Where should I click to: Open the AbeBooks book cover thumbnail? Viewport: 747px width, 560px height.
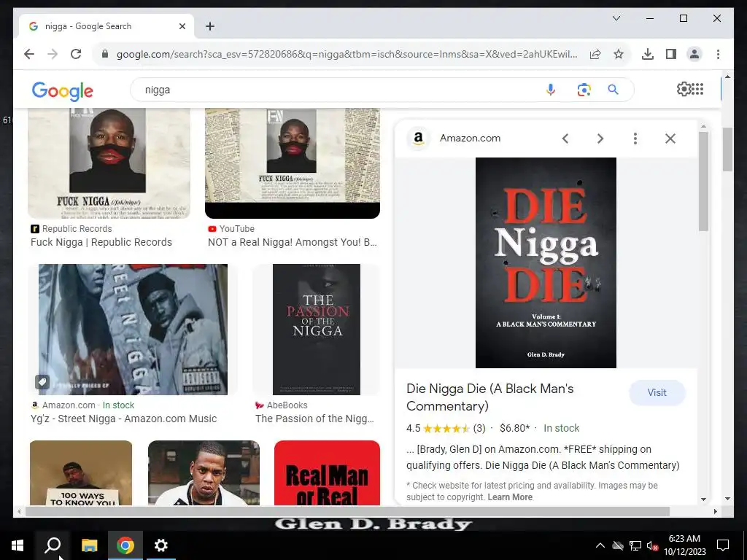[317, 330]
